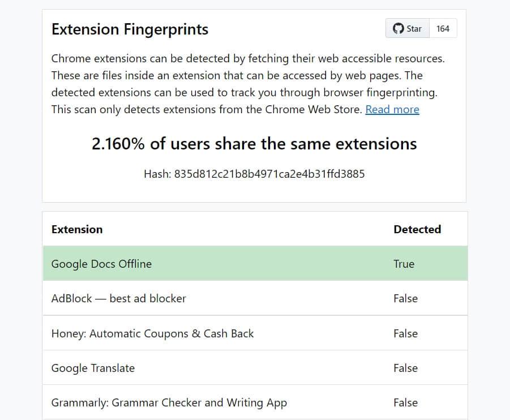This screenshot has height=420, width=510.
Task: Click the False value in AdBlock row
Action: click(x=405, y=298)
